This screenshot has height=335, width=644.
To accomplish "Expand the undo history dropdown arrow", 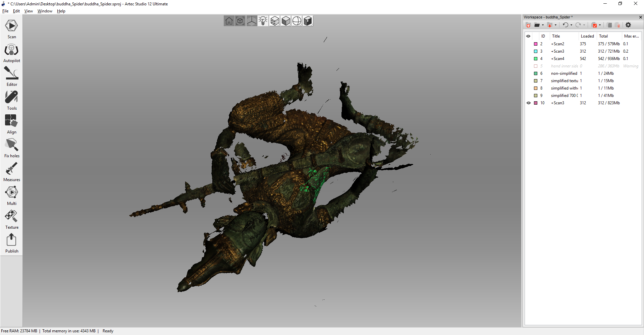I will [x=571, y=25].
